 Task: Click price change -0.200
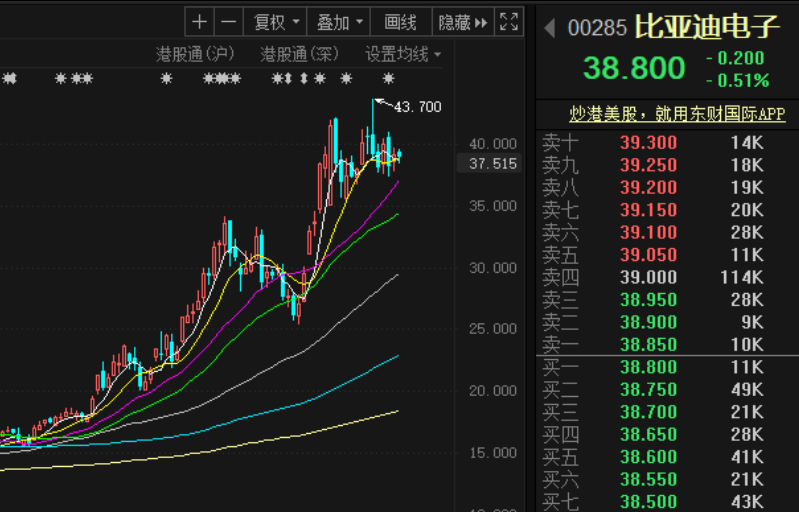tap(735, 58)
